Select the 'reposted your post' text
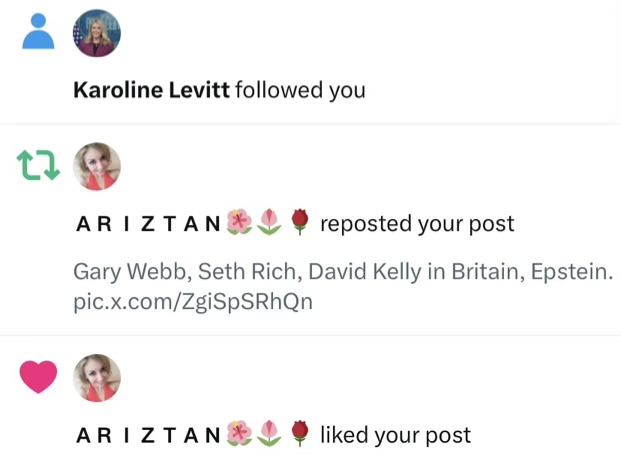 [417, 224]
